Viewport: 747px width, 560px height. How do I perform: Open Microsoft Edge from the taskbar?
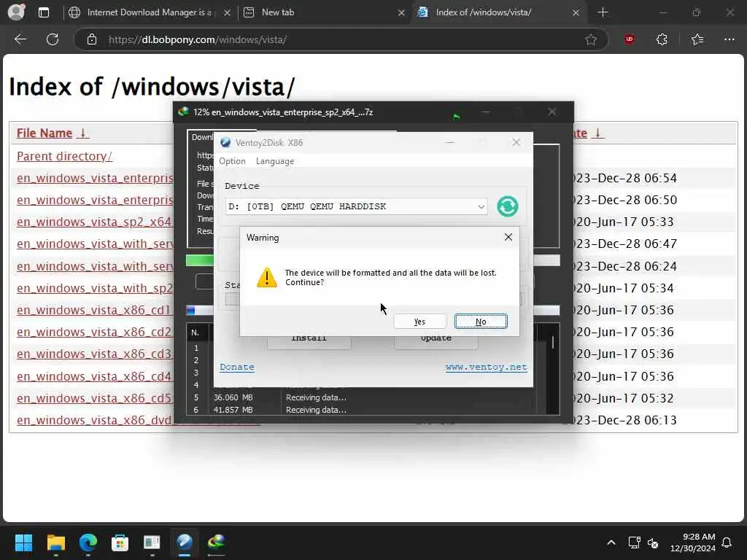tap(88, 542)
